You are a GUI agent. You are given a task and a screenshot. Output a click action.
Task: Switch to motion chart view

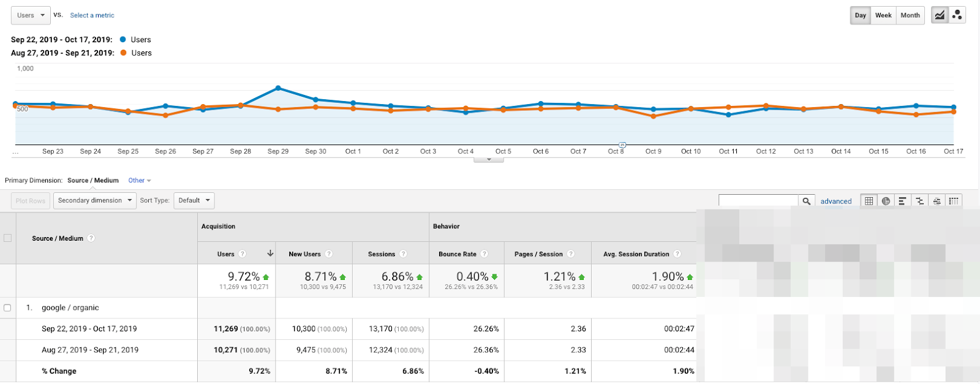tap(957, 15)
